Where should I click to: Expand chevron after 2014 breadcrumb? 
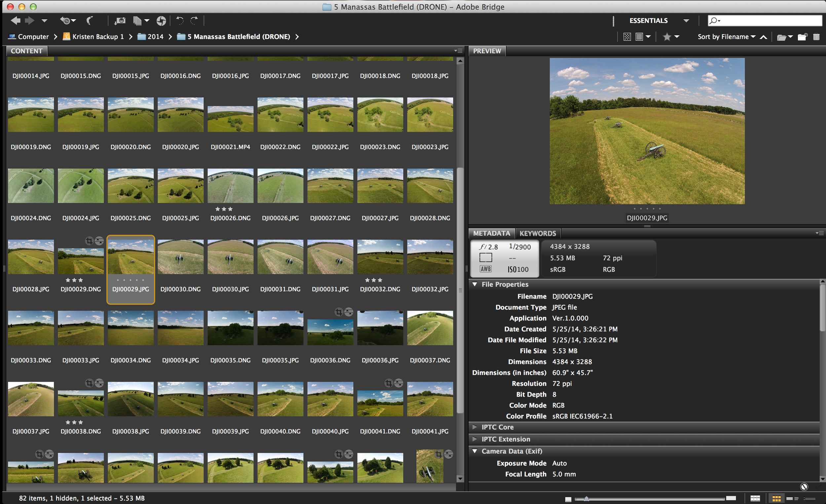[170, 37]
